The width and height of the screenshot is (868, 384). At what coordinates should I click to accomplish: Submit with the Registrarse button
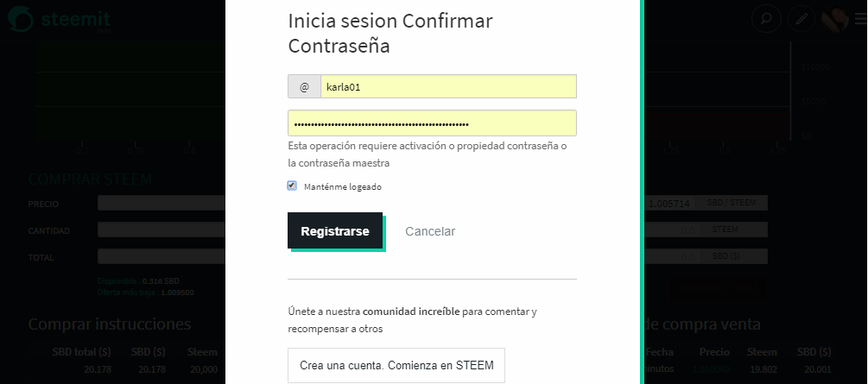(x=335, y=230)
